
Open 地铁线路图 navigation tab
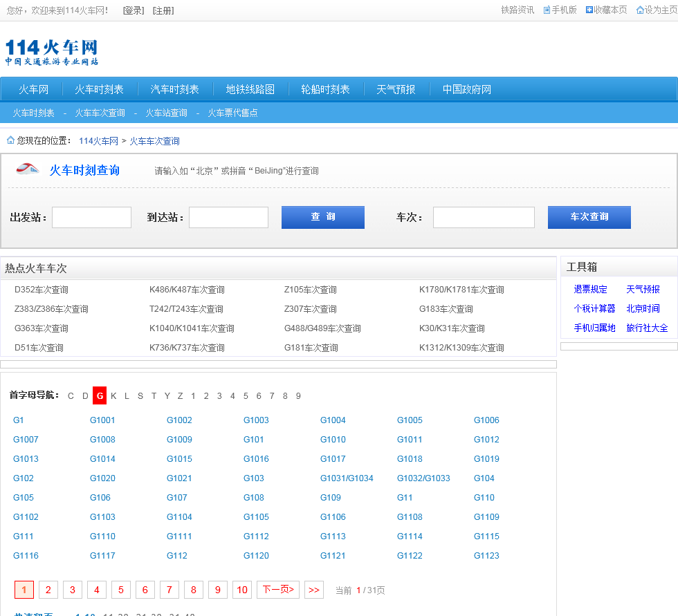[x=250, y=89]
